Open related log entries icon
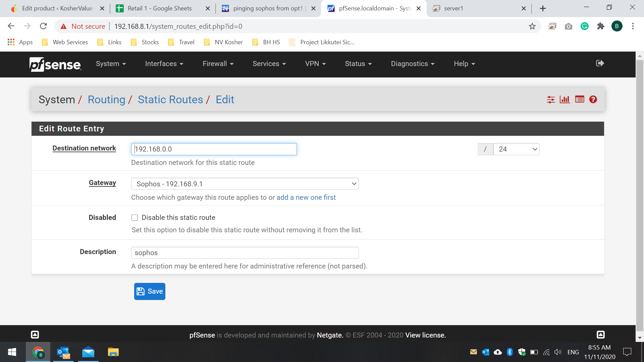The width and height of the screenshot is (644, 362). click(580, 100)
